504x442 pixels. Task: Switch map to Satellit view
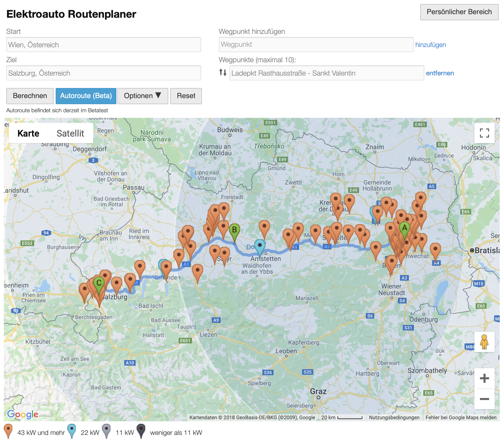(70, 133)
